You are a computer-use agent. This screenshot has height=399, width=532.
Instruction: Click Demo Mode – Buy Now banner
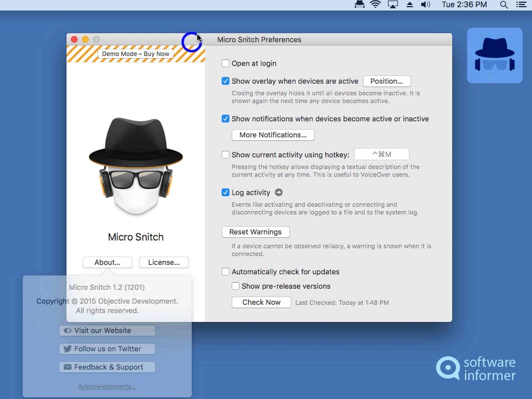pos(136,54)
